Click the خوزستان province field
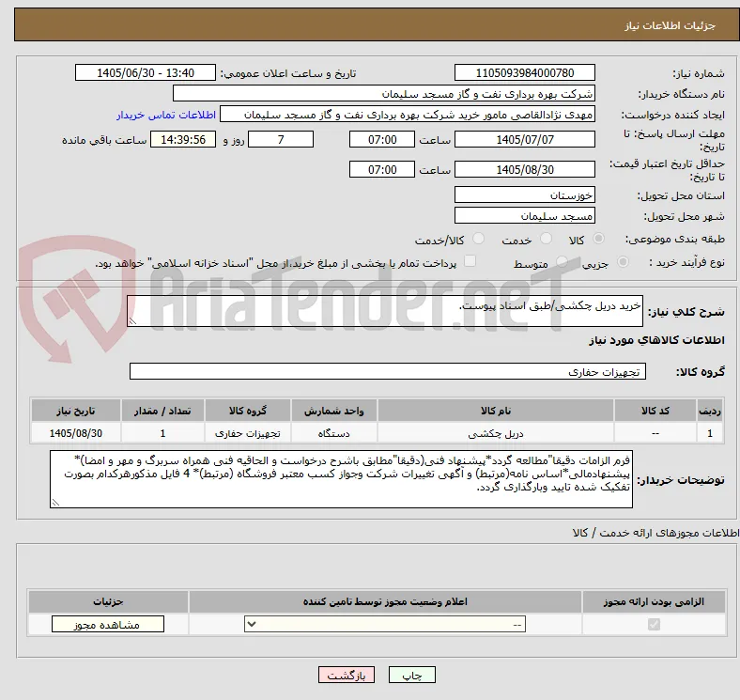Image resolution: width=740 pixels, height=700 pixels. [524, 194]
